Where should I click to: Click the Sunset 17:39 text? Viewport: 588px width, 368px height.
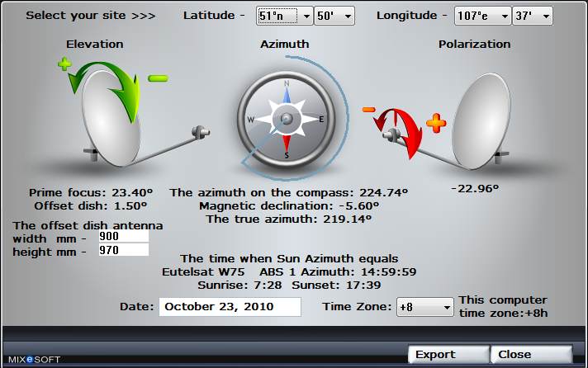tap(336, 285)
